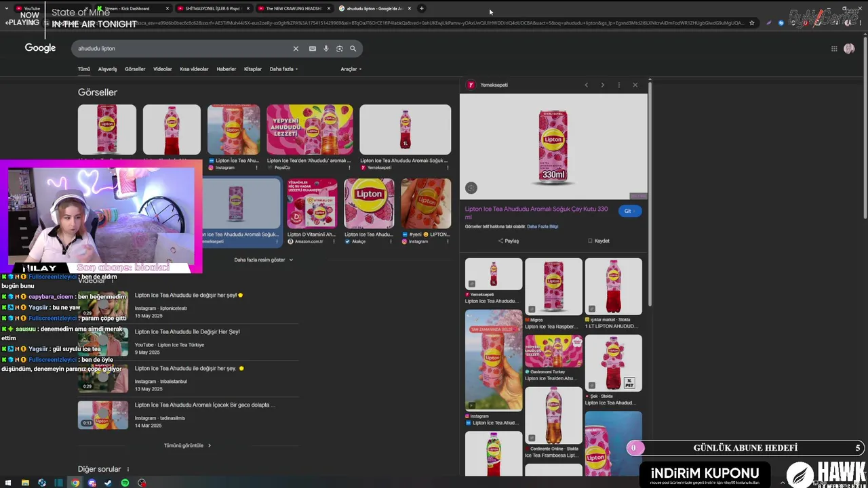Open Migros Lipton Ice Tea Raspberry related image
The image size is (868, 488).
tap(553, 287)
